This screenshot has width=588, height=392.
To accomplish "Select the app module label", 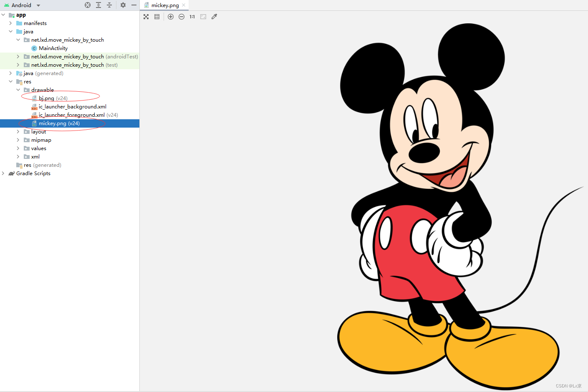I will tap(21, 15).
